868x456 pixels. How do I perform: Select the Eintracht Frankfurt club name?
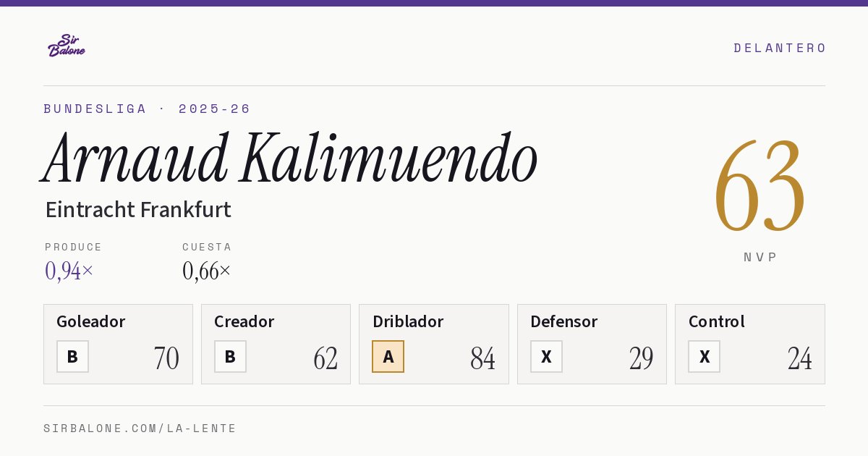[x=138, y=210]
